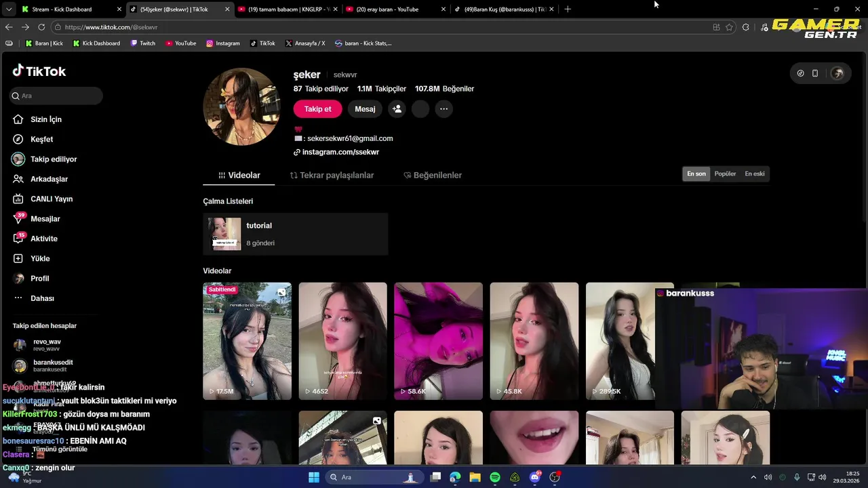Open File Explorer from the taskbar
The height and width of the screenshot is (488, 868).
tap(475, 477)
